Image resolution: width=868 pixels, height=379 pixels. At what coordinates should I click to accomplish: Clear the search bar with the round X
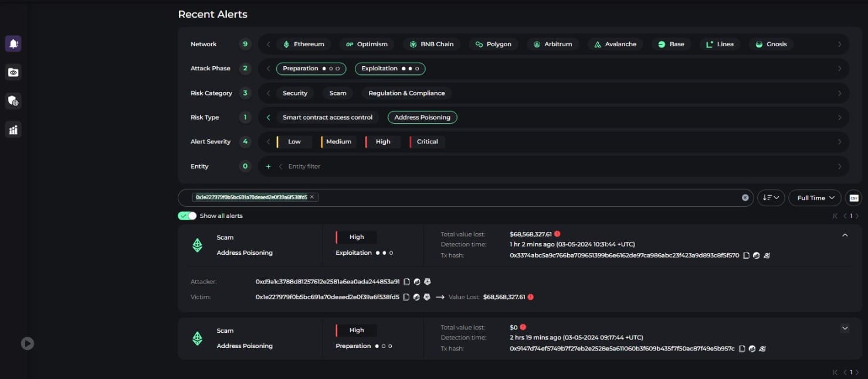click(x=745, y=197)
